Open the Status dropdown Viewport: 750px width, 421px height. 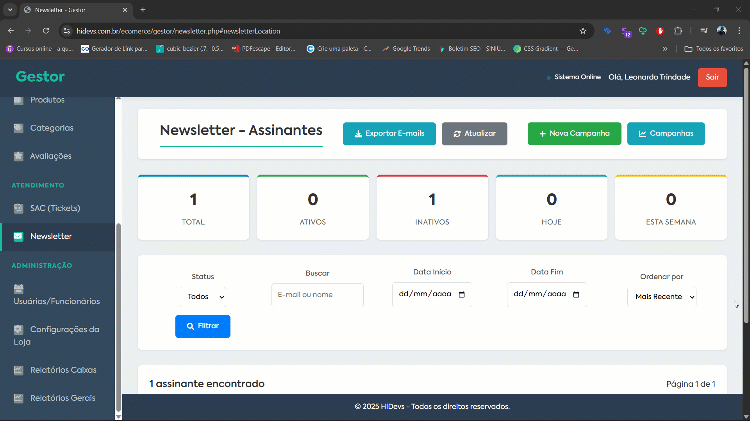(x=203, y=297)
